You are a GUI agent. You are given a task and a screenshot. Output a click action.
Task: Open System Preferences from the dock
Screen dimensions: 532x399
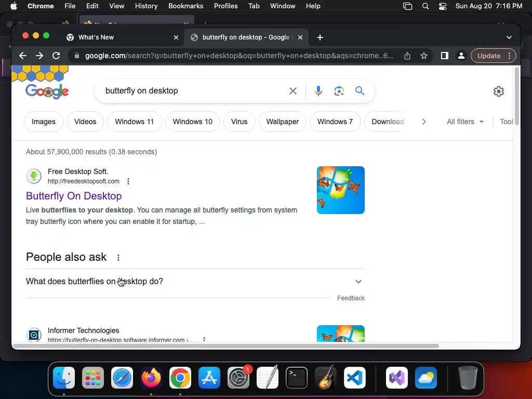(x=238, y=378)
